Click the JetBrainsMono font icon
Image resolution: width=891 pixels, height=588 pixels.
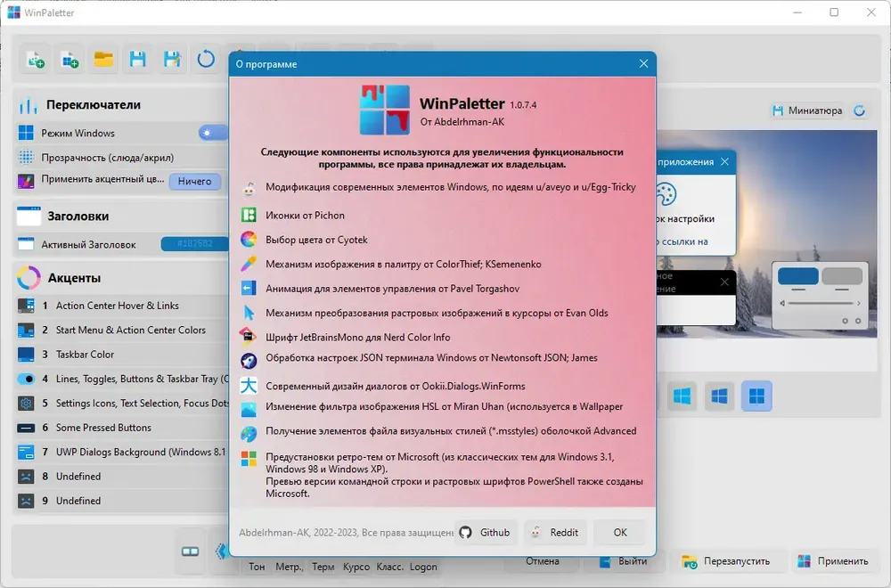click(x=249, y=337)
